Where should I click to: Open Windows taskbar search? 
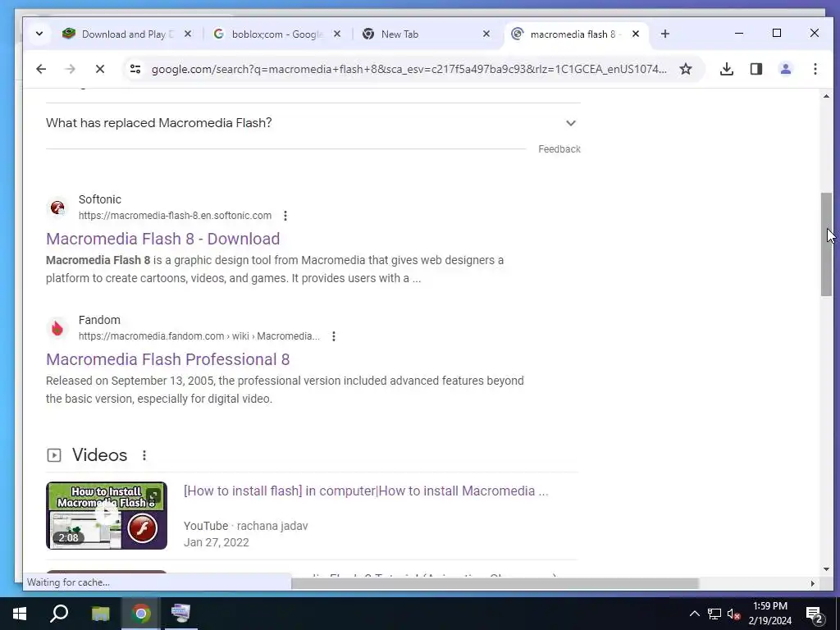coord(59,614)
